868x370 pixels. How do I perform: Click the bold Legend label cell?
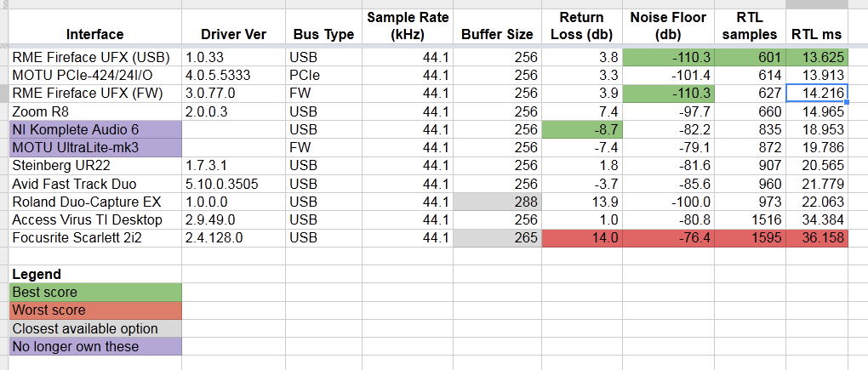point(95,275)
